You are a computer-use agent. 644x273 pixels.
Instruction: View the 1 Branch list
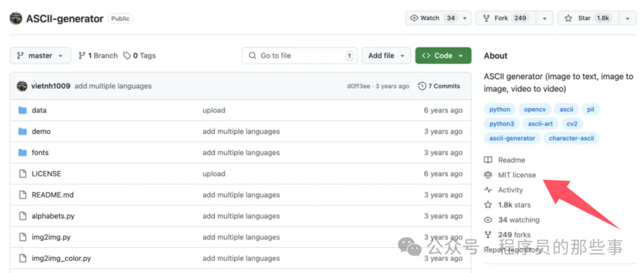(x=98, y=55)
